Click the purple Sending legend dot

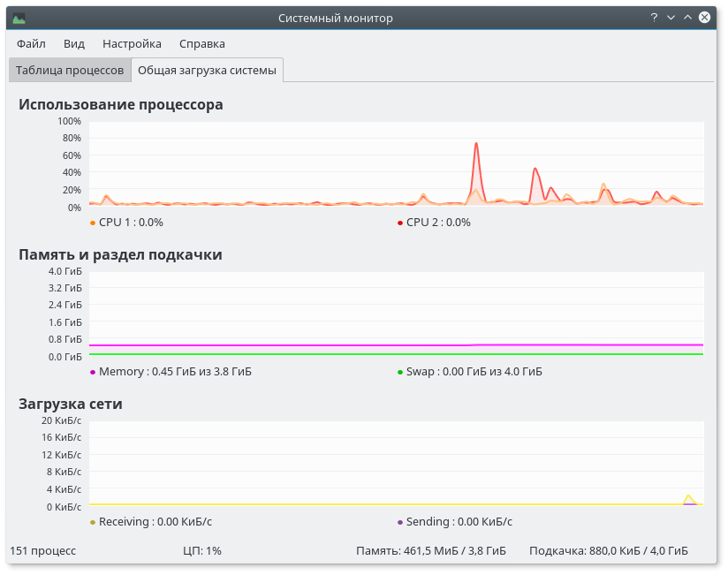400,522
